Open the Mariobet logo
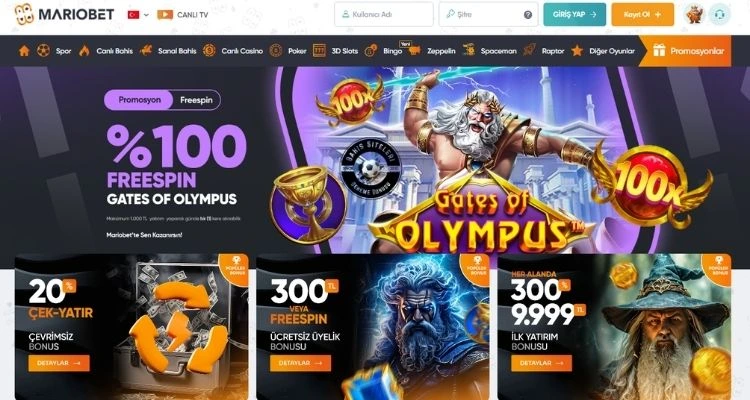The image size is (750, 400). (x=64, y=14)
